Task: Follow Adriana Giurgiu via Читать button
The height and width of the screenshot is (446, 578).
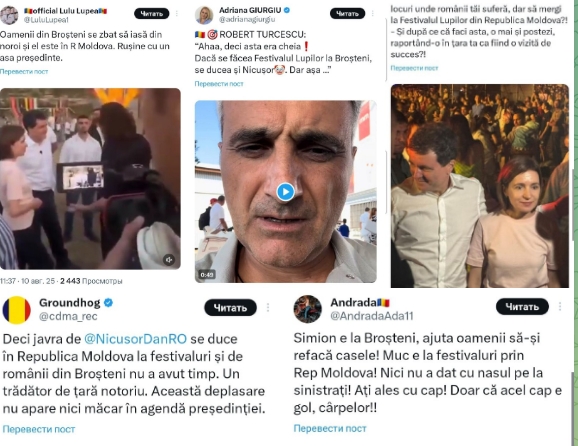Action: (347, 14)
